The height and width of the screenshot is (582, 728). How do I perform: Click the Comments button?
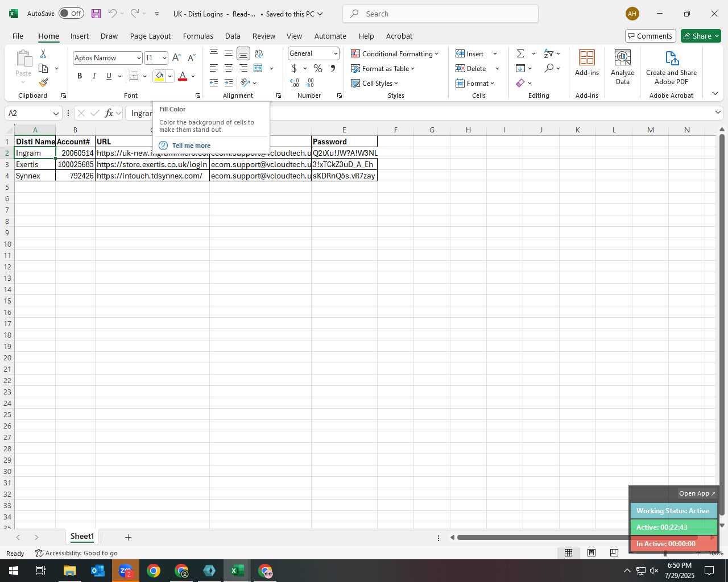point(650,36)
